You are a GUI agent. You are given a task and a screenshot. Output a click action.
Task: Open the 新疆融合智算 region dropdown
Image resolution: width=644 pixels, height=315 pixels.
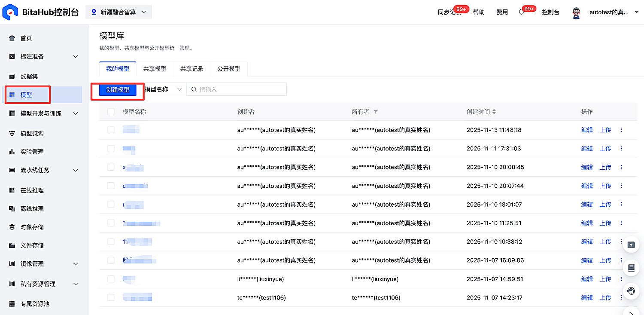pos(118,12)
